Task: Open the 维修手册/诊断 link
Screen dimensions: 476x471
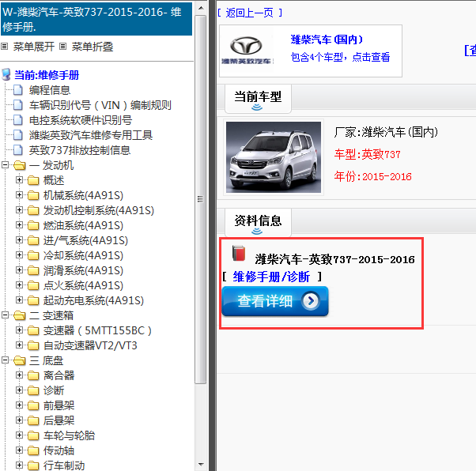Action: (271, 277)
